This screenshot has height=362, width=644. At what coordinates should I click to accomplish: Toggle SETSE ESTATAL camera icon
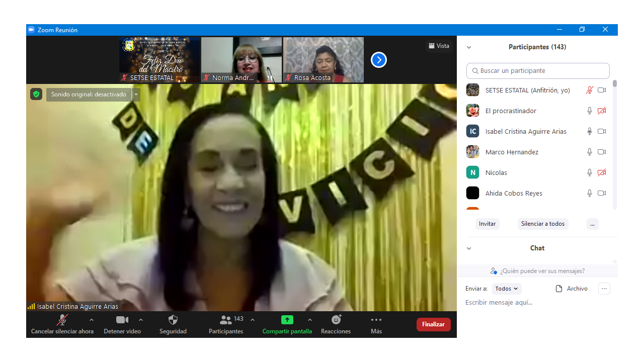click(602, 90)
